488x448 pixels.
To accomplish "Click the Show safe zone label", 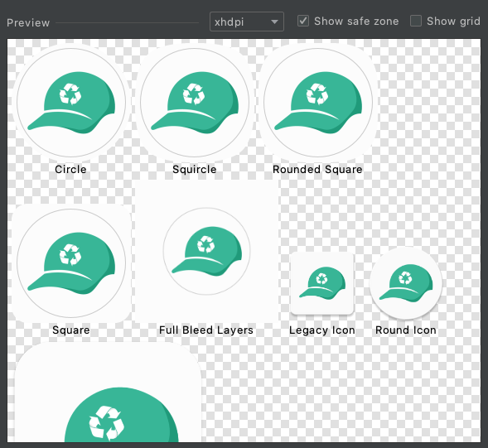I will pyautogui.click(x=356, y=22).
